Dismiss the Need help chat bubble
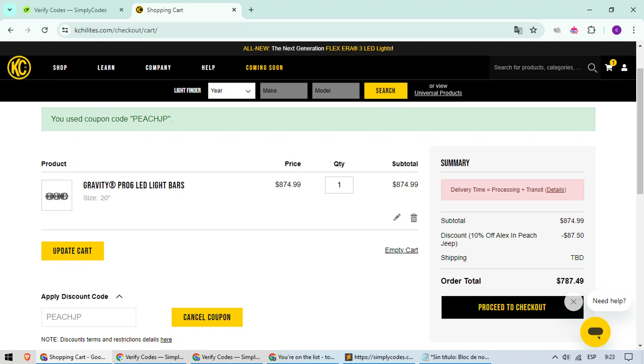This screenshot has height=364, width=644. coord(574,302)
